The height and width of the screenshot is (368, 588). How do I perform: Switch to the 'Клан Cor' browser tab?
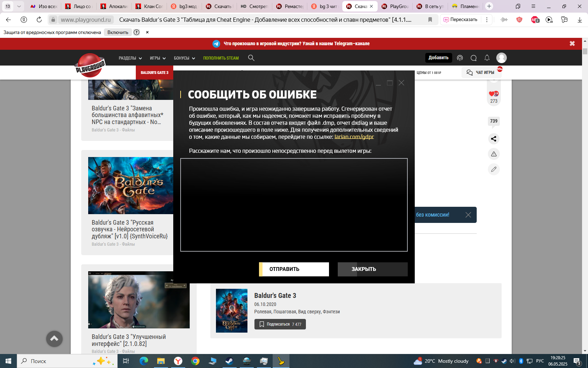tap(149, 6)
